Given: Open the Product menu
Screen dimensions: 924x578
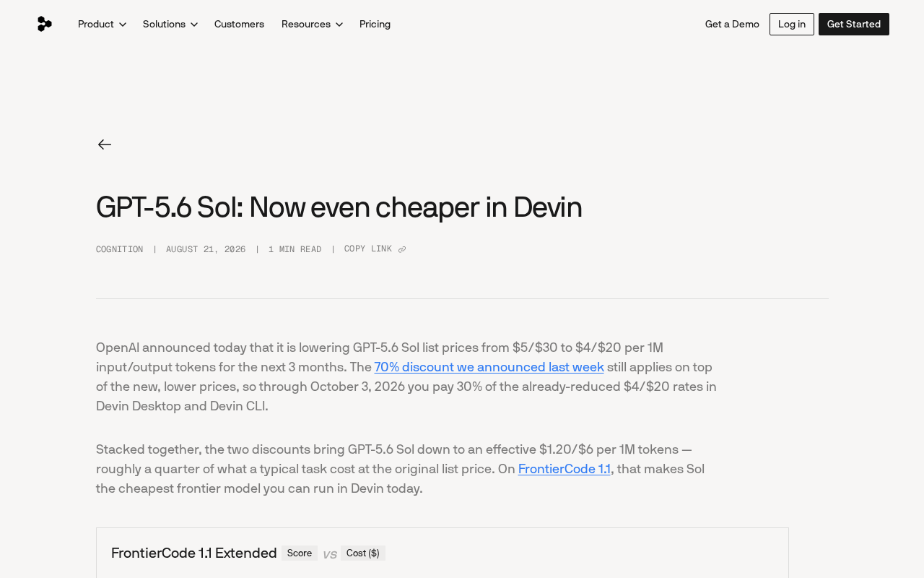Looking at the screenshot, I should coord(102,24).
